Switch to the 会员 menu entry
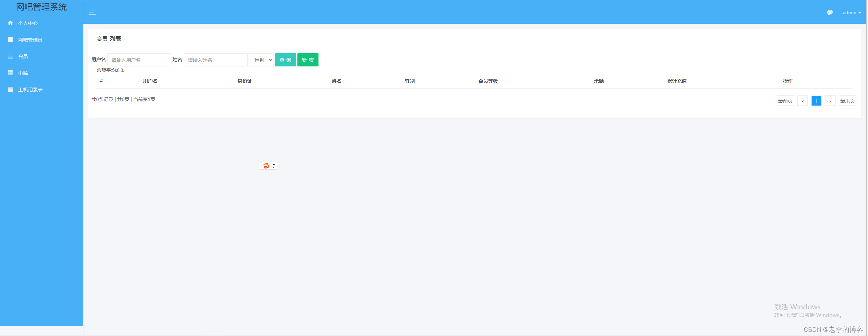 tap(23, 56)
